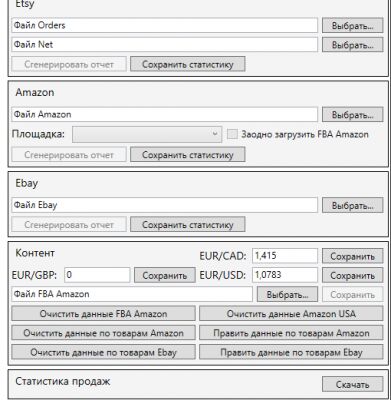
Task: Save the EUR/USD rate
Action: (x=352, y=275)
